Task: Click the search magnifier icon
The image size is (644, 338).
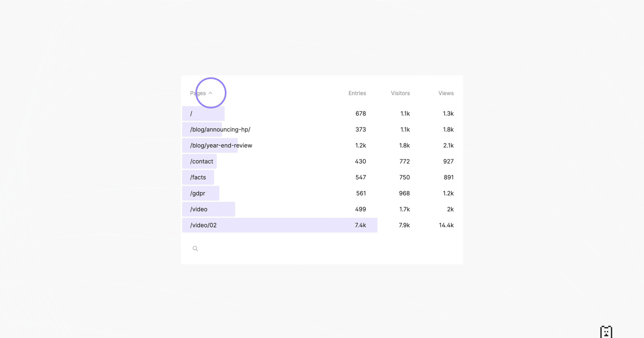Action: click(x=195, y=248)
